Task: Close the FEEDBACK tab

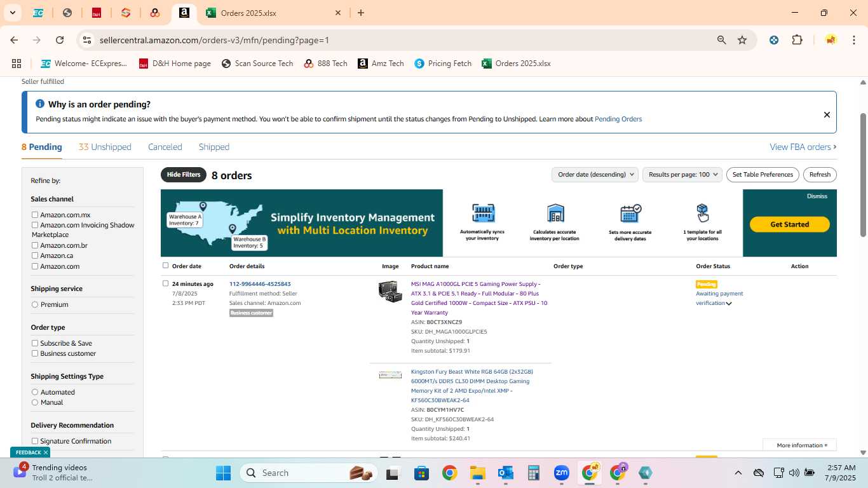Action: click(46, 452)
